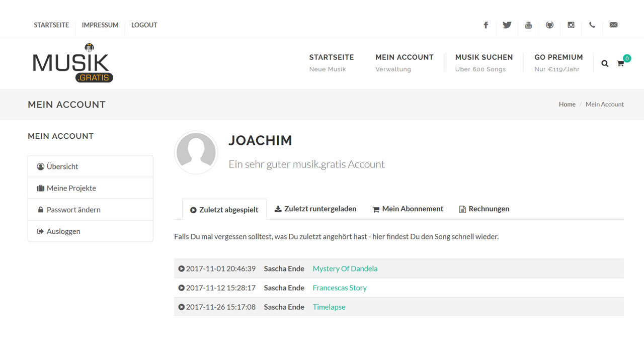The height and width of the screenshot is (362, 644).
Task: Open the YouTube channel icon
Action: point(528,25)
